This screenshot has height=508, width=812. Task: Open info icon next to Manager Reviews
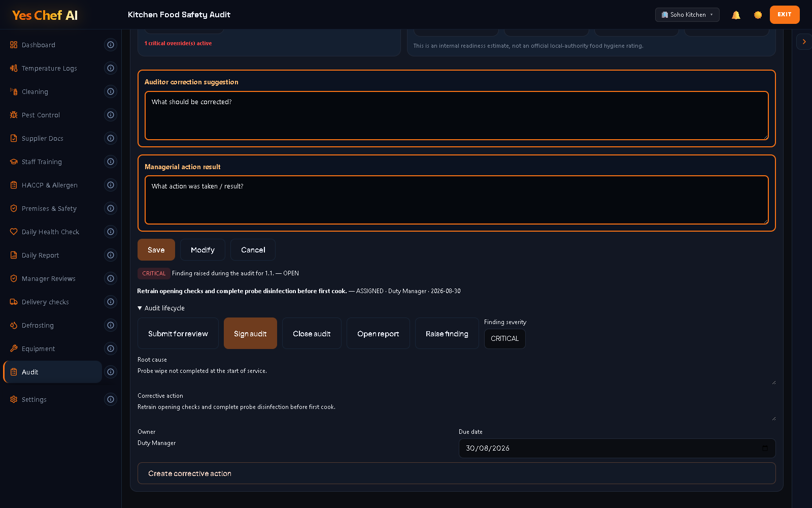(111, 278)
